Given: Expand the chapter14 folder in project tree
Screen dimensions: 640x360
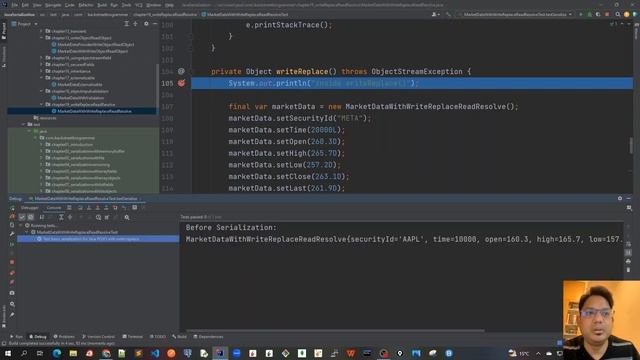Looking at the screenshot, I should 42,58.
